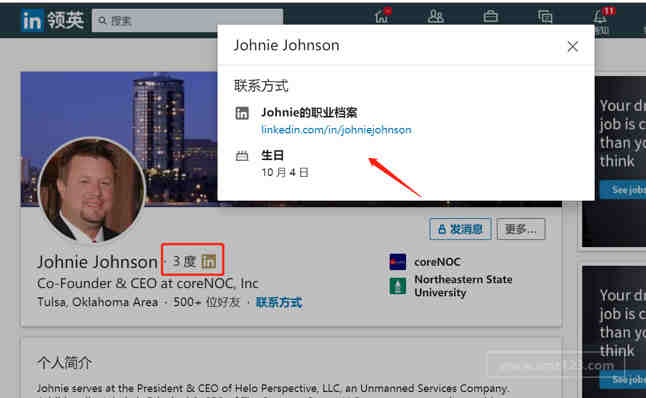This screenshot has width=646, height=398.
Task: Click the 联系方式 heading in dialog
Action: 261,86
